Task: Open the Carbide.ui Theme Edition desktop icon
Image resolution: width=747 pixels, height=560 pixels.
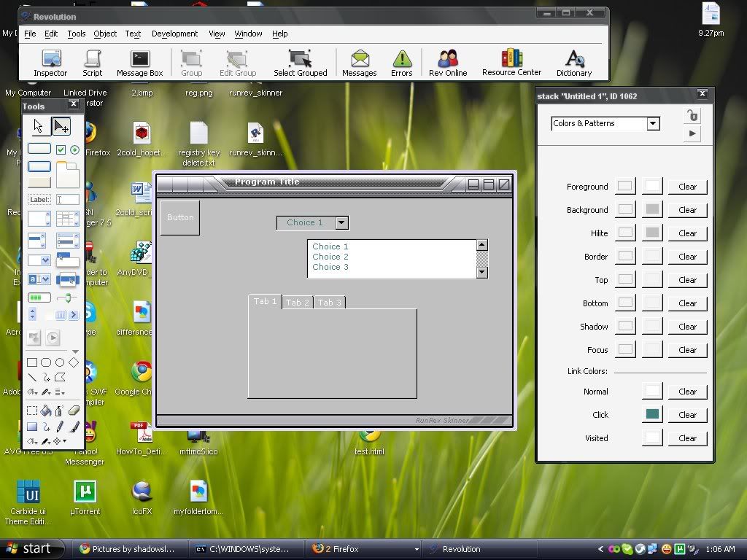Action: tap(28, 502)
